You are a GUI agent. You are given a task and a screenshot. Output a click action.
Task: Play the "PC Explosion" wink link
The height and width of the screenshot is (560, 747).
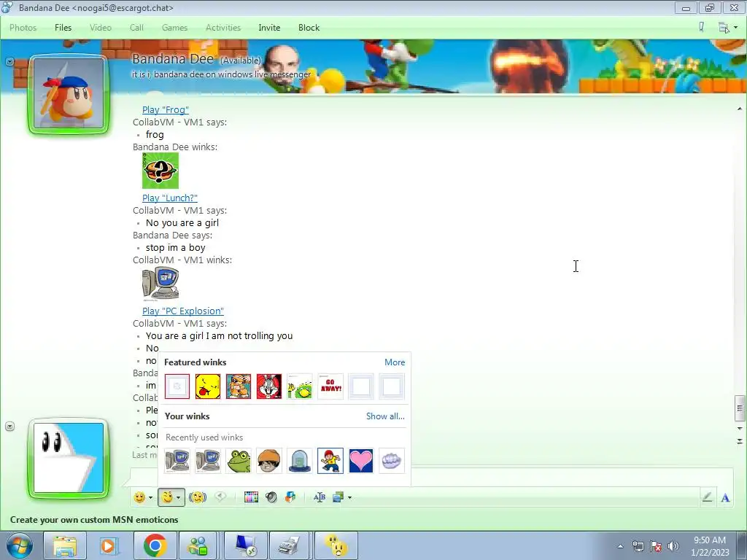[183, 311]
